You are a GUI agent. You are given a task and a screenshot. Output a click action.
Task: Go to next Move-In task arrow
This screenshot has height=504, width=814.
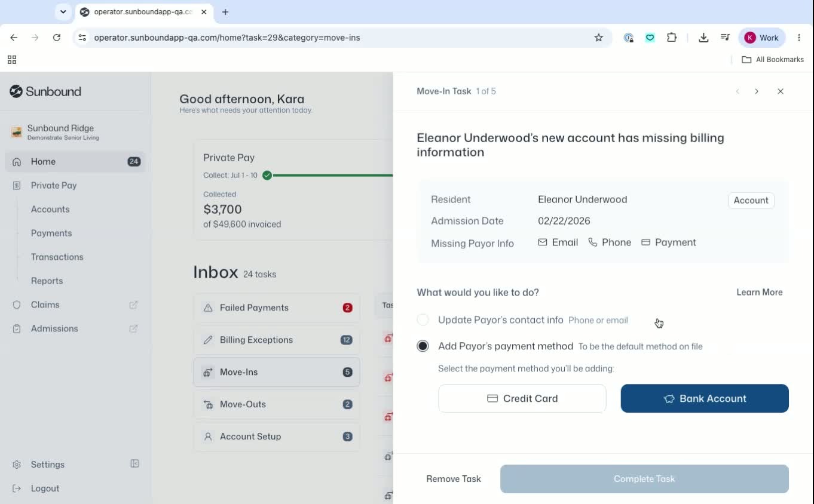click(x=757, y=91)
